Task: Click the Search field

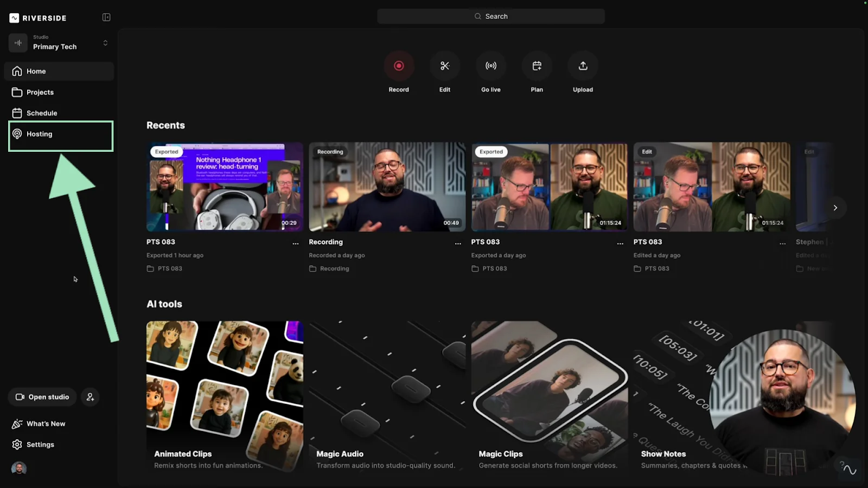Action: tap(491, 16)
